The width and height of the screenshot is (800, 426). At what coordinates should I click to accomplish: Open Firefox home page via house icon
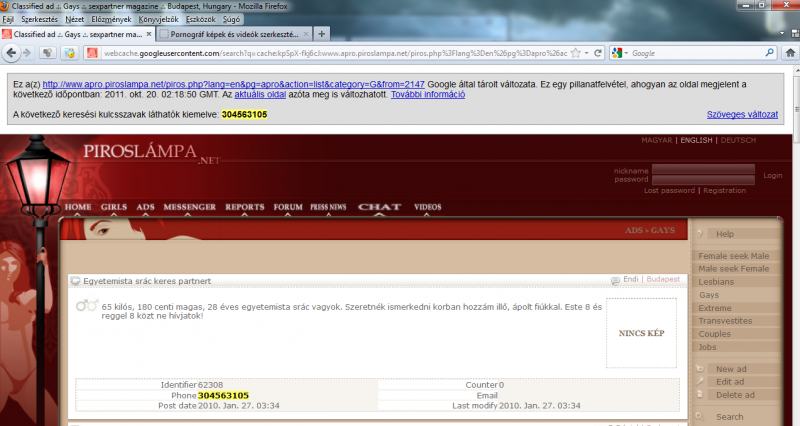(x=790, y=53)
